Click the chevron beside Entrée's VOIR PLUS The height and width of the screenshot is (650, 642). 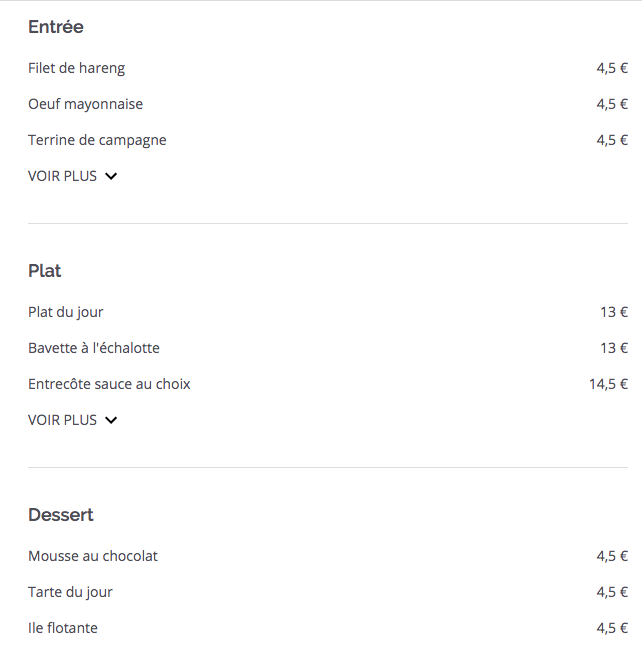click(111, 177)
